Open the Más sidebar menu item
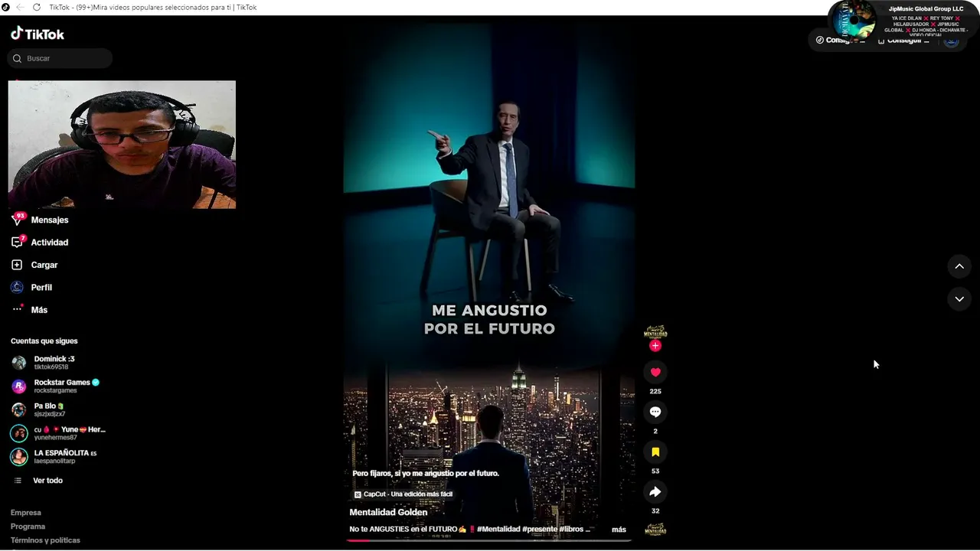Screen dimensions: 980x551 (x=39, y=310)
